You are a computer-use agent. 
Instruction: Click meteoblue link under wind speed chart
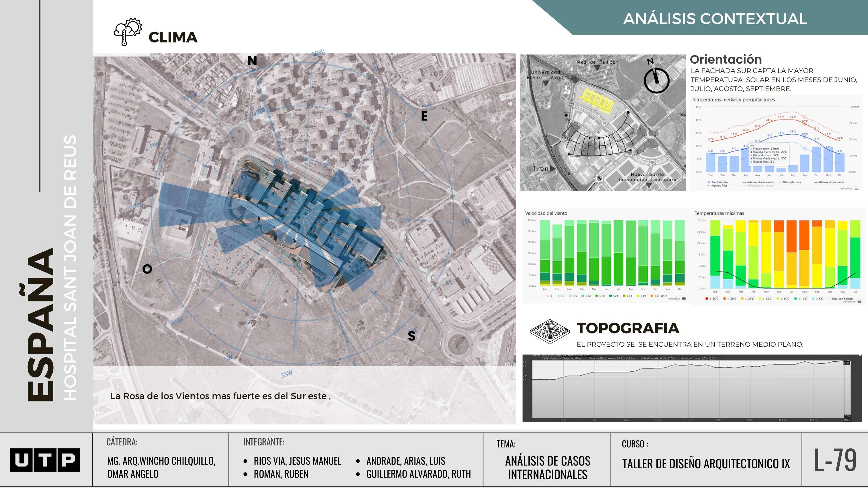click(x=674, y=299)
